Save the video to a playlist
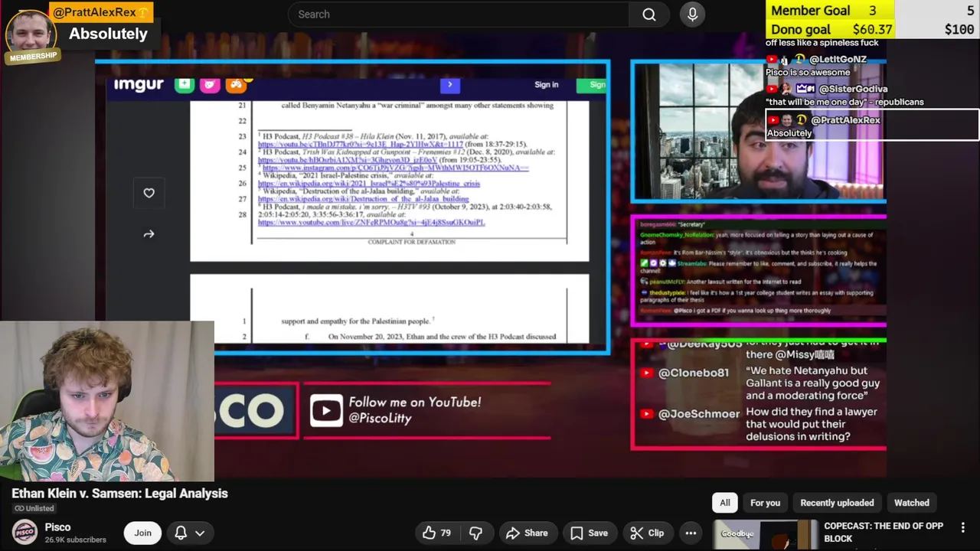The height and width of the screenshot is (551, 980). point(589,533)
